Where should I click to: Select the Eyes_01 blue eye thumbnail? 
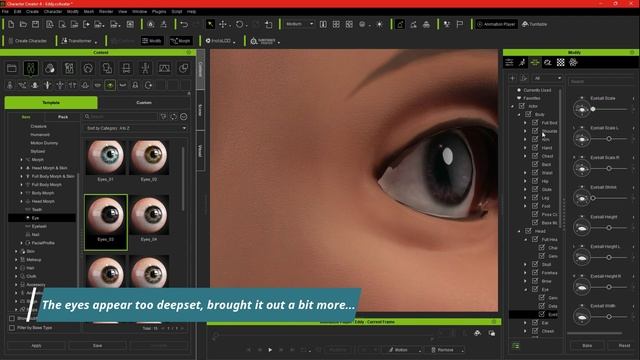[105, 157]
